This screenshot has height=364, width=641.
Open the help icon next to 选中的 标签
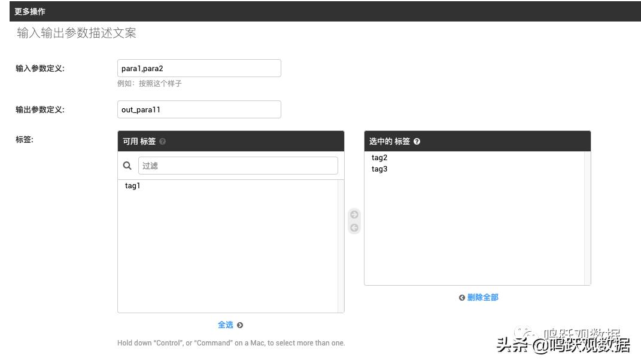click(417, 141)
